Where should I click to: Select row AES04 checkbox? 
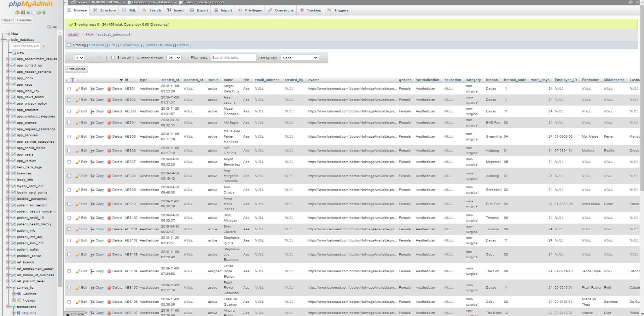click(x=69, y=123)
